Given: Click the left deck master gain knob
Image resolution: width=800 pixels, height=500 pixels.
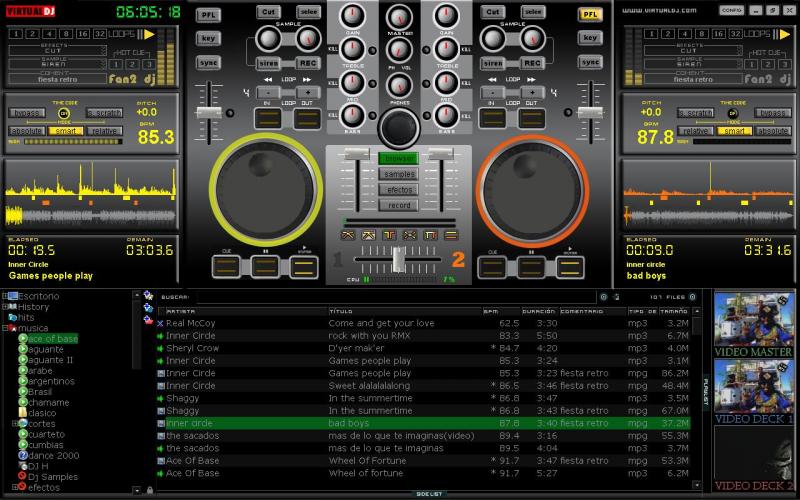Looking at the screenshot, I should point(352,16).
